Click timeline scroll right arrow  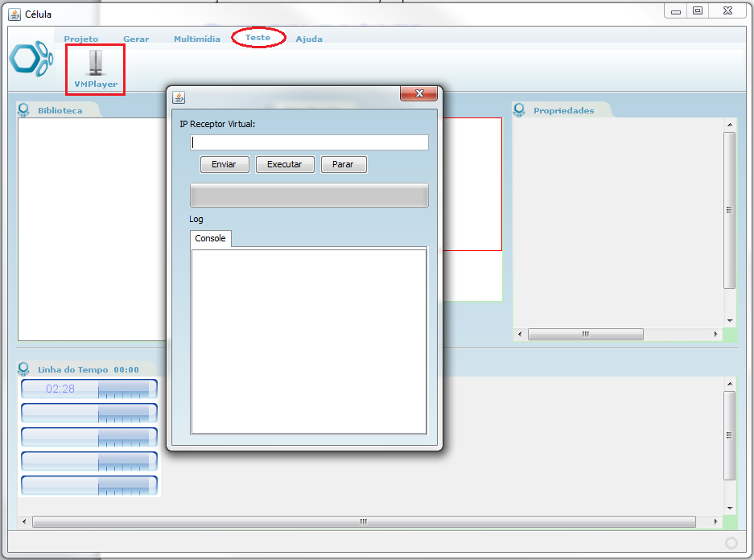tap(716, 521)
